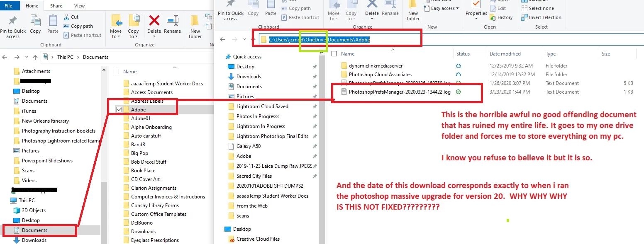
Task: Go back in the Documents window
Action: 5,57
